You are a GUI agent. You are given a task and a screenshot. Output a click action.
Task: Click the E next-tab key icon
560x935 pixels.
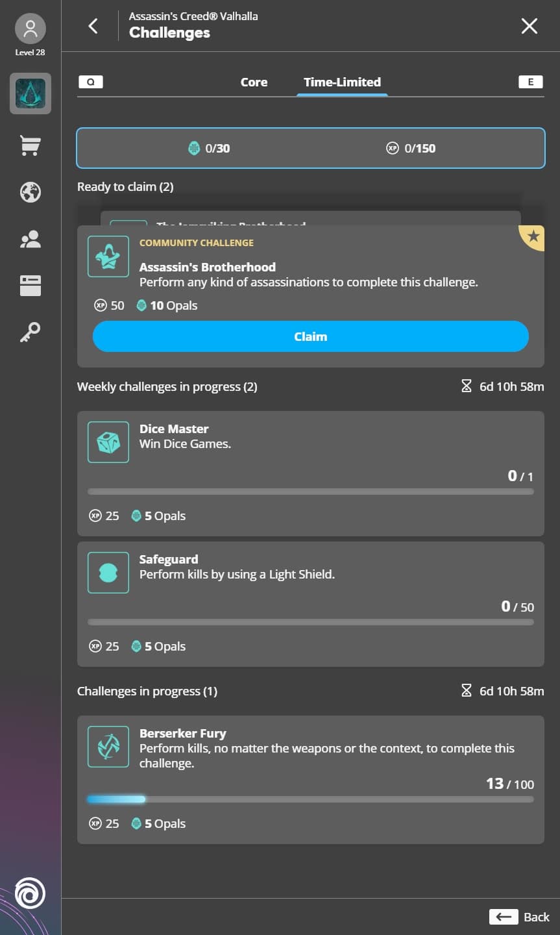(531, 82)
